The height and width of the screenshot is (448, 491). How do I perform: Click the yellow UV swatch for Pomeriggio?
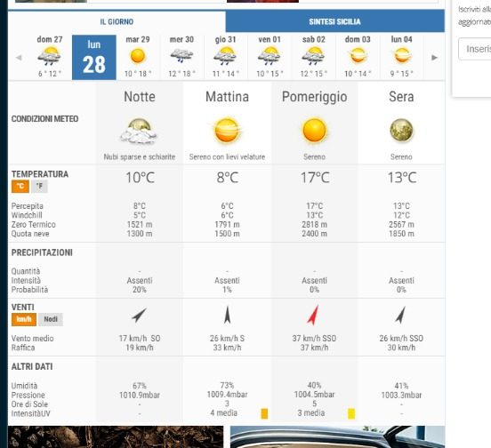[351, 413]
